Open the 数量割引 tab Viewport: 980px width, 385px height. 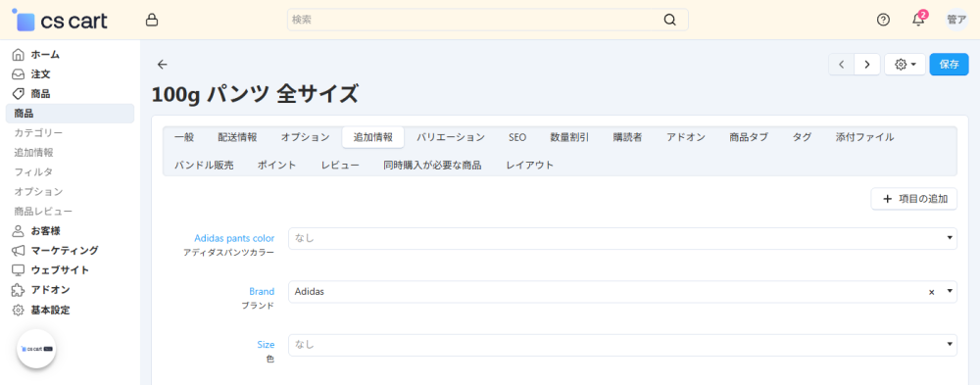[569, 137]
